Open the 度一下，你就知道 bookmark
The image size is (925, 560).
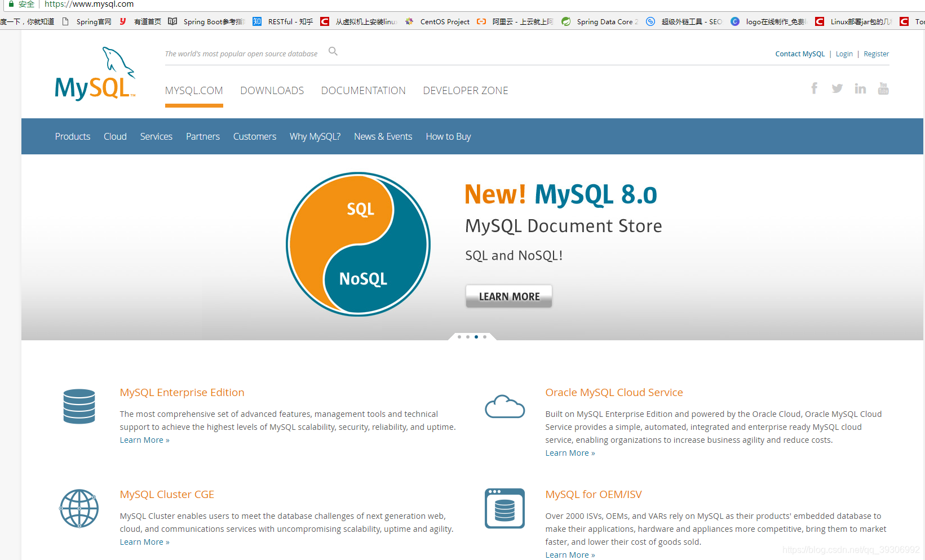[x=27, y=21]
